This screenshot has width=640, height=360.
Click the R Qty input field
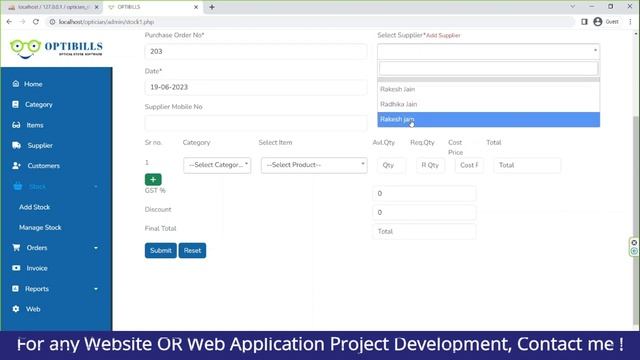point(430,165)
